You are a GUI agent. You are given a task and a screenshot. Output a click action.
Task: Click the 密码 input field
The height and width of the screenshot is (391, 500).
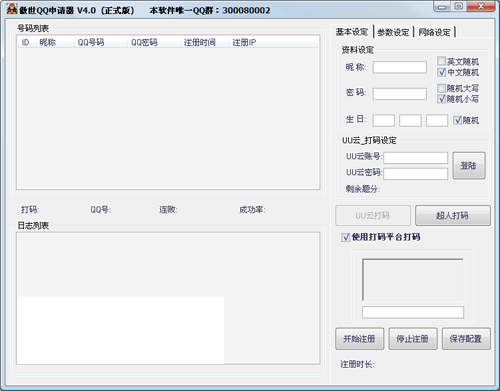point(400,94)
